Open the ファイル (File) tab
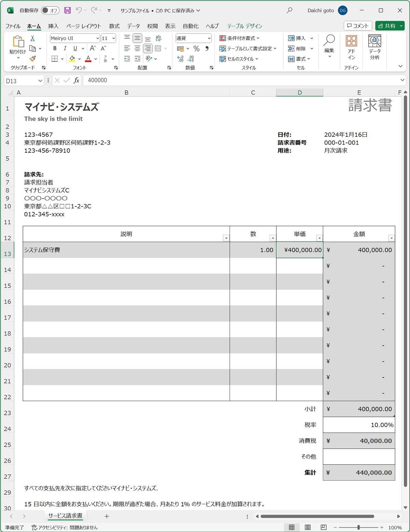This screenshot has height=532, width=410. tap(13, 26)
